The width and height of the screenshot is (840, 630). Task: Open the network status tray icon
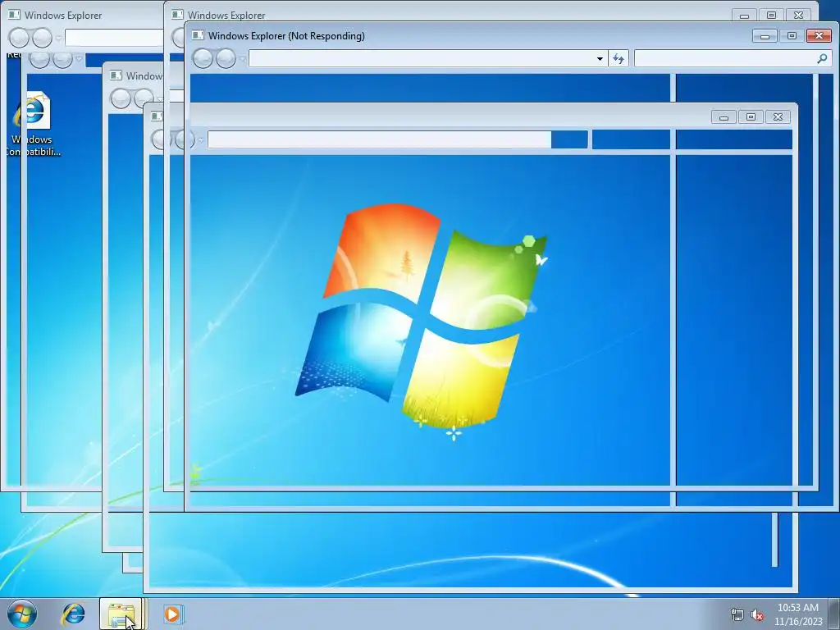point(737,614)
